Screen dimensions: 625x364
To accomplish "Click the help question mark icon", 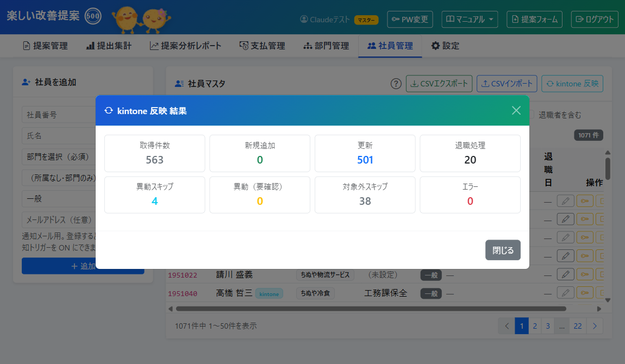I will click(396, 84).
